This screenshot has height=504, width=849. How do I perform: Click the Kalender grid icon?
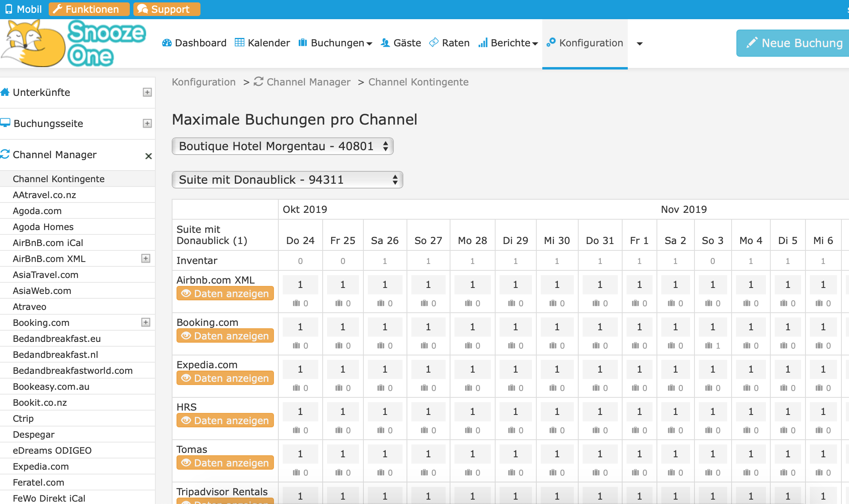240,42
